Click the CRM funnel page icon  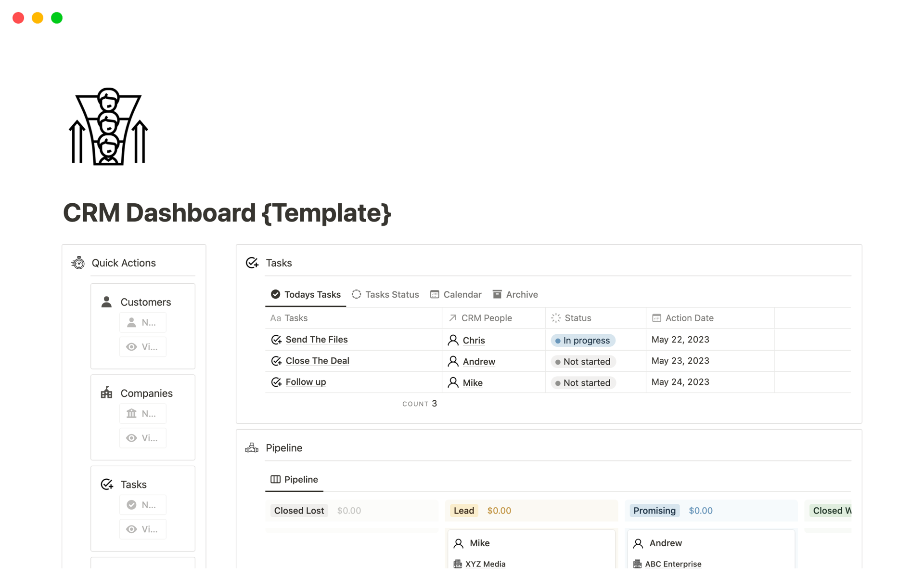tap(108, 127)
